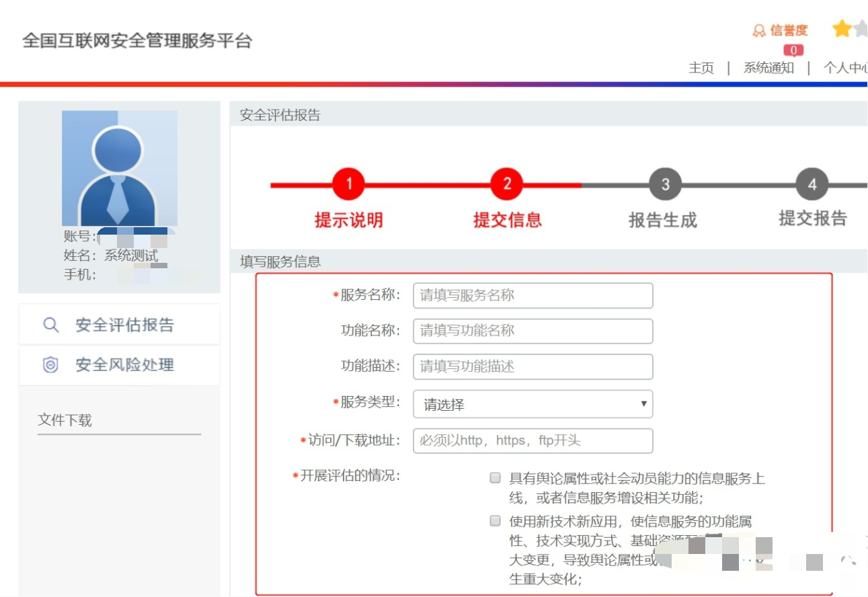Click the 文件下载 link
868x597 pixels.
pyautogui.click(x=65, y=420)
